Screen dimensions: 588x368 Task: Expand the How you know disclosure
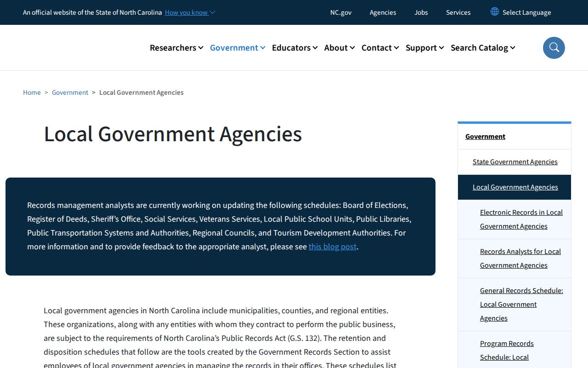[190, 12]
